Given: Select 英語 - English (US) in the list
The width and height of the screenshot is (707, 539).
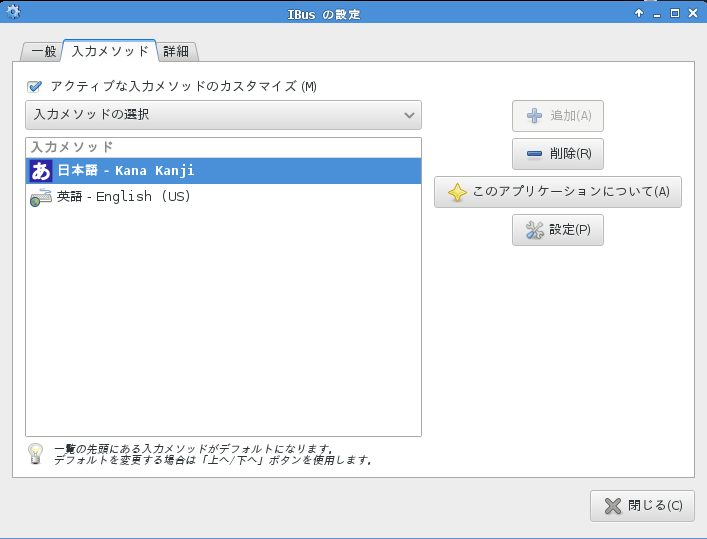Looking at the screenshot, I should (x=124, y=197).
